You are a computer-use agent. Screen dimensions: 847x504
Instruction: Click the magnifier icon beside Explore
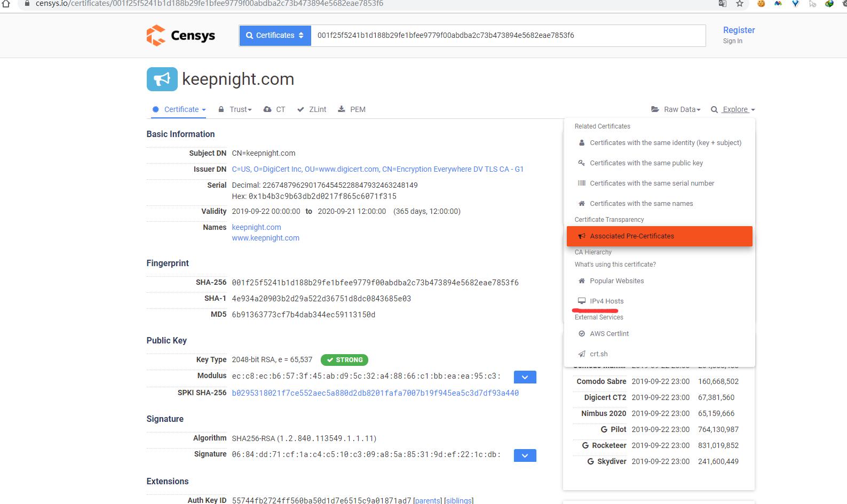tap(714, 109)
